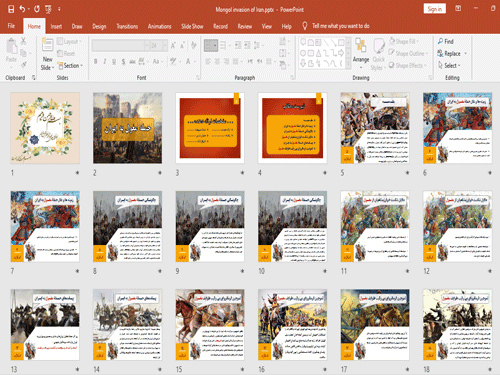This screenshot has width=500, height=375.
Task: Click the Paste clipboard icon
Action: tap(11, 46)
